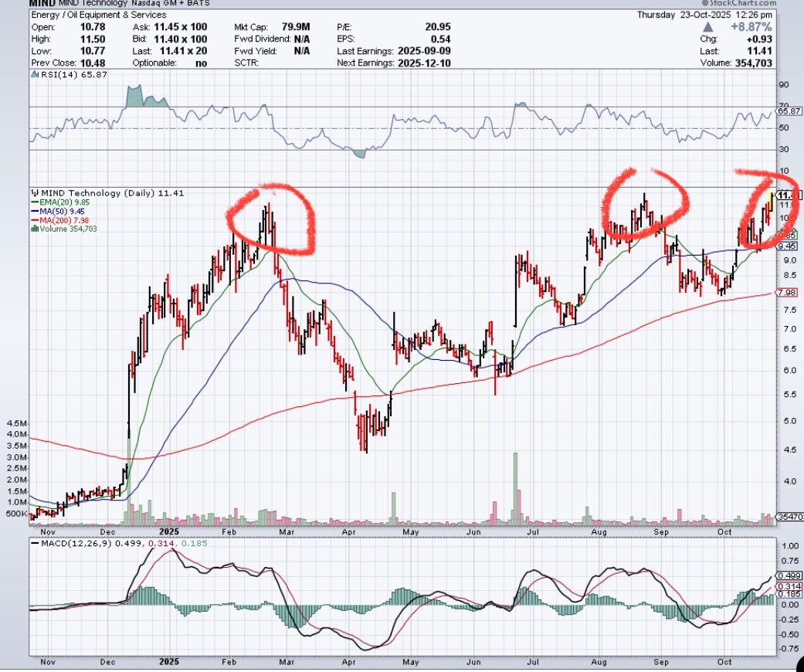
Task: Select the RSI(14) indicator icon
Action: [x=34, y=76]
